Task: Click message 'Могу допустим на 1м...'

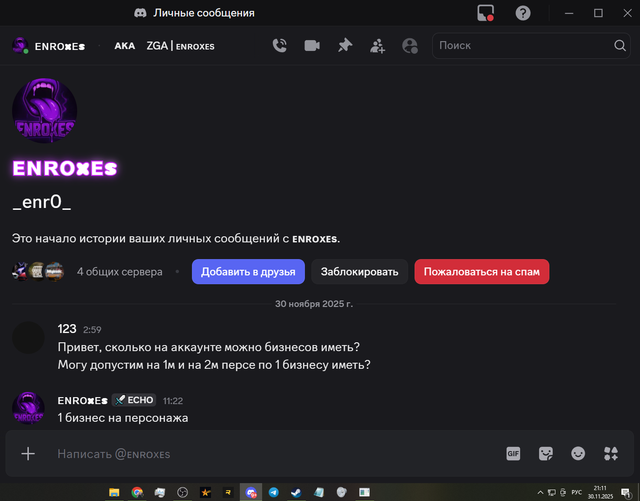Action: pos(214,365)
